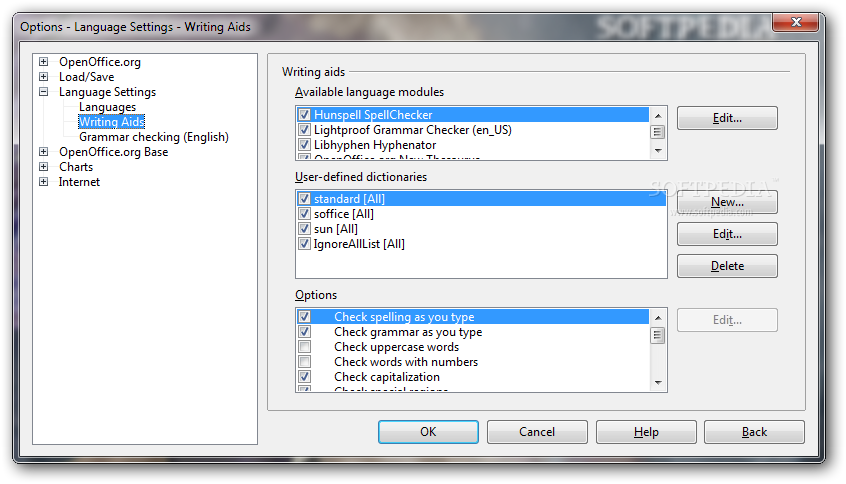Click Options list scroll-up arrow

(x=658, y=318)
